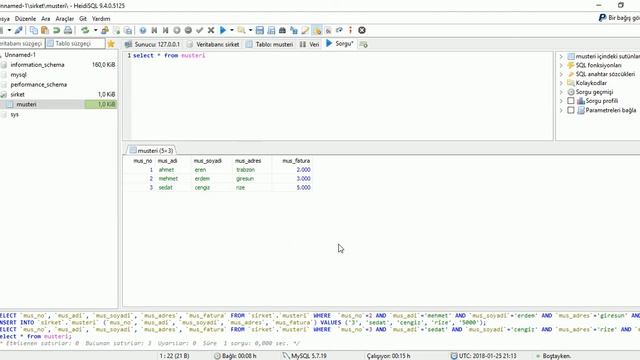Open the Düzenle menu
This screenshot has width=640, height=360.
[x=25, y=19]
